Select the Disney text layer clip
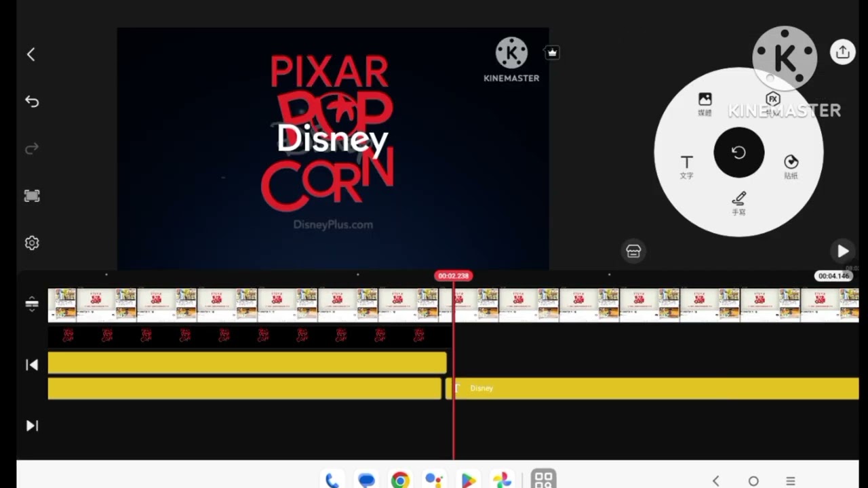868x488 pixels. tap(652, 388)
